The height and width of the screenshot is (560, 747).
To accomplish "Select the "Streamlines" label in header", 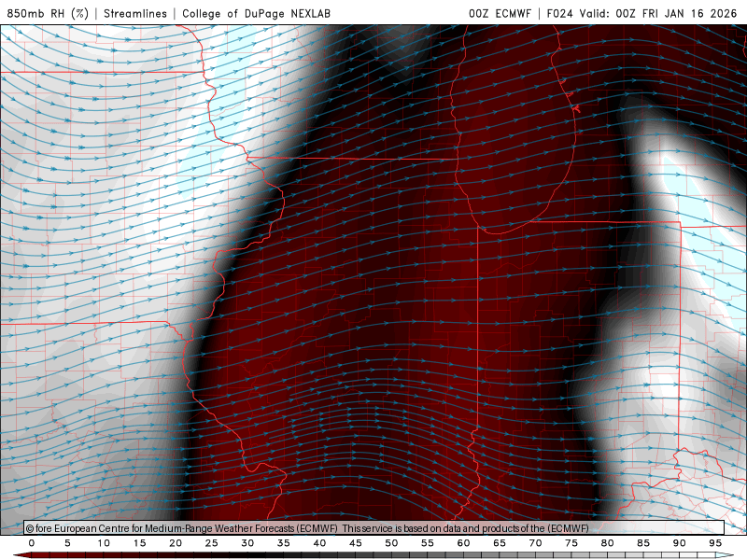I will tap(135, 13).
